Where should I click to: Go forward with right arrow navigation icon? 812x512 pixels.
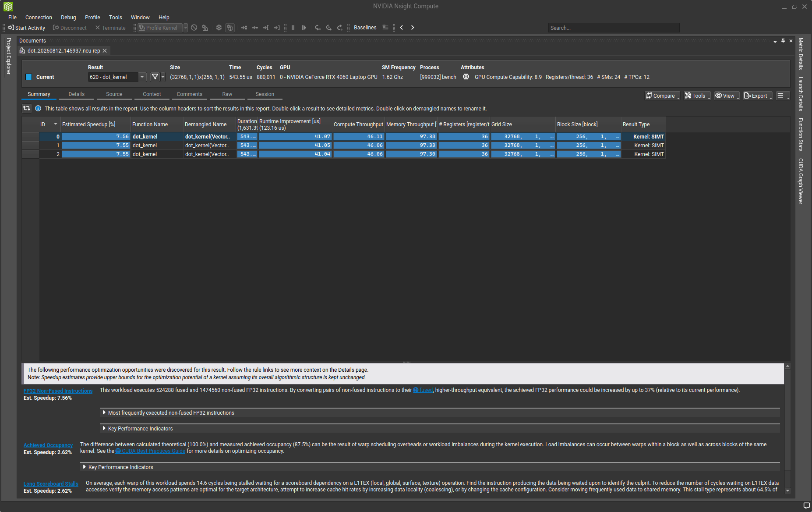point(413,28)
